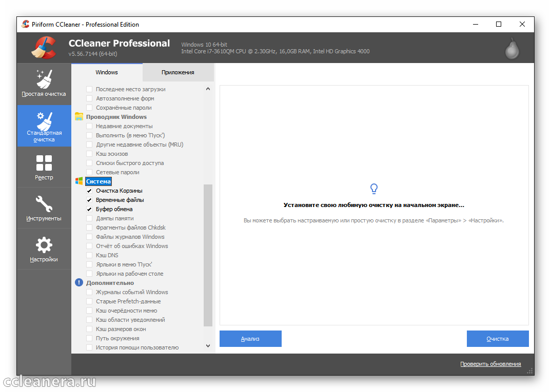The image size is (551, 392).
Task: Enable Кэш DNS checkbox
Action: (x=89, y=255)
